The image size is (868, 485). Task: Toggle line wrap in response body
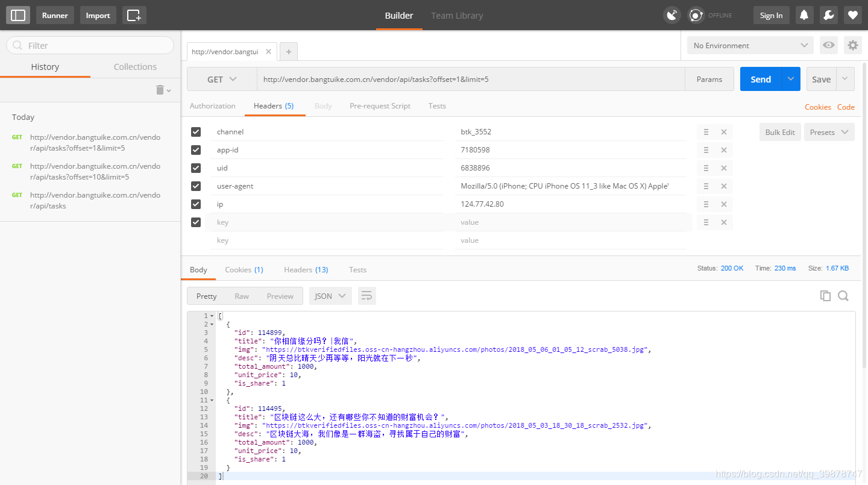click(366, 296)
